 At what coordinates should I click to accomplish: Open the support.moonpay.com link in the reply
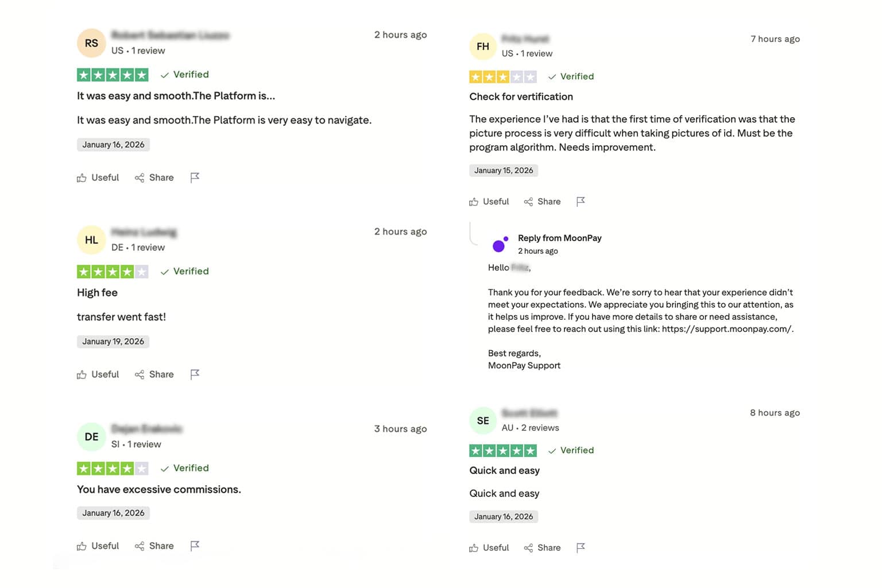tap(726, 328)
